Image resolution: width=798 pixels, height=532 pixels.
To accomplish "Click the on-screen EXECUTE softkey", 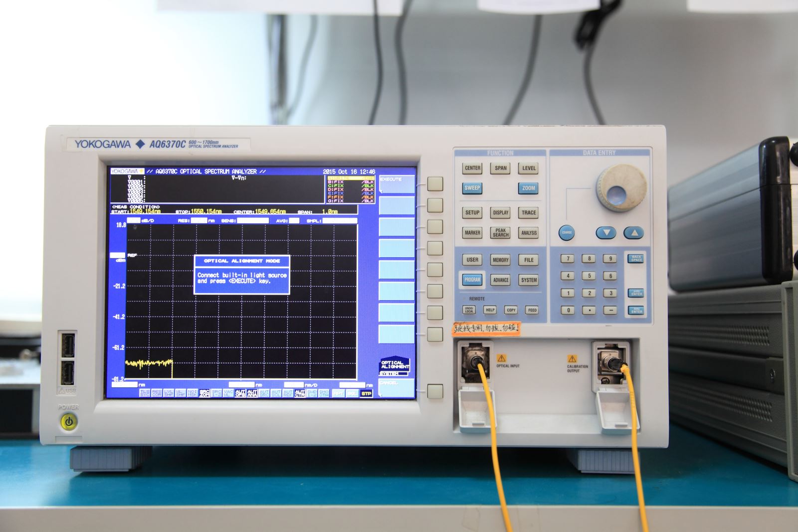I will pyautogui.click(x=397, y=184).
